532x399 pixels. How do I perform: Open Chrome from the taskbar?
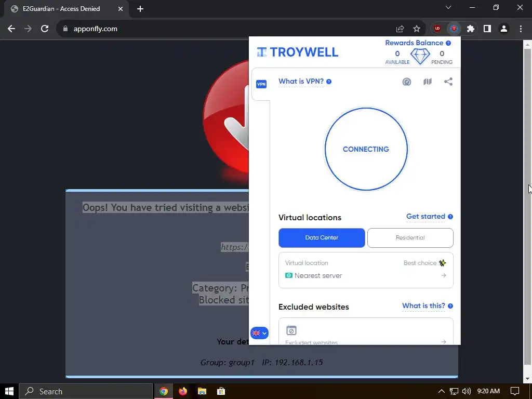pyautogui.click(x=164, y=391)
